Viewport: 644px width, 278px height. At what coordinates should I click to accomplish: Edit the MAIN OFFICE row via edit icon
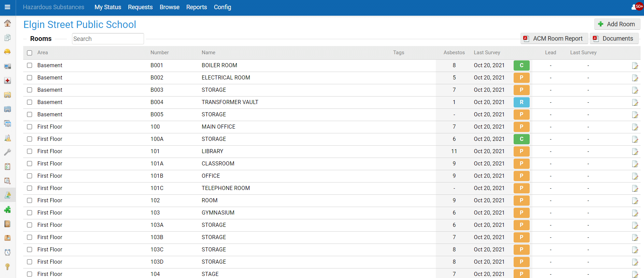tap(635, 127)
